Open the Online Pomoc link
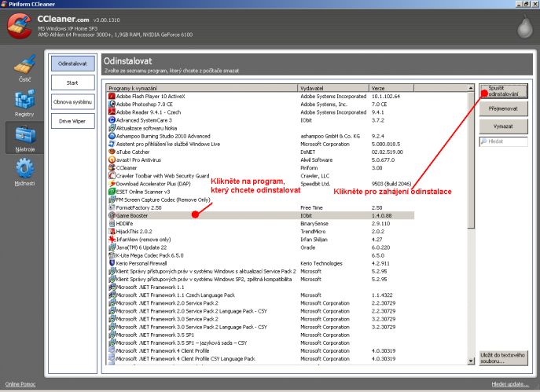Viewport: 540px width, 392px height. [20, 384]
